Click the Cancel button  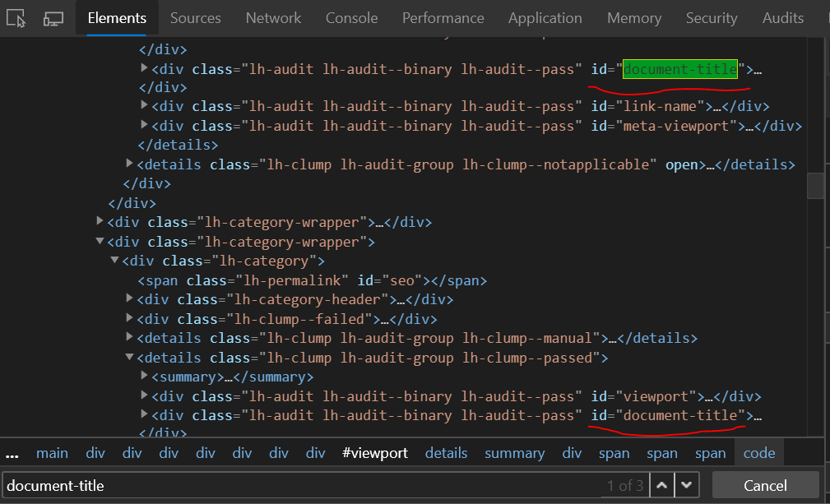(764, 485)
